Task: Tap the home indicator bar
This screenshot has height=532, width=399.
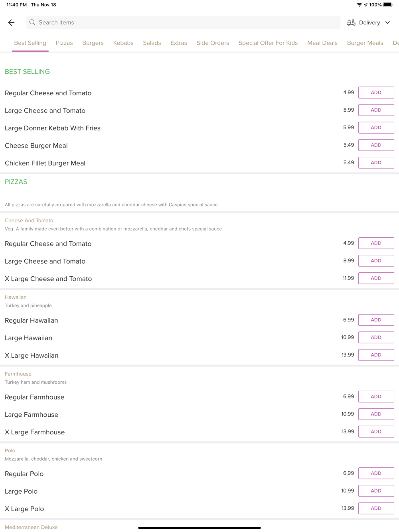Action: click(x=199, y=528)
